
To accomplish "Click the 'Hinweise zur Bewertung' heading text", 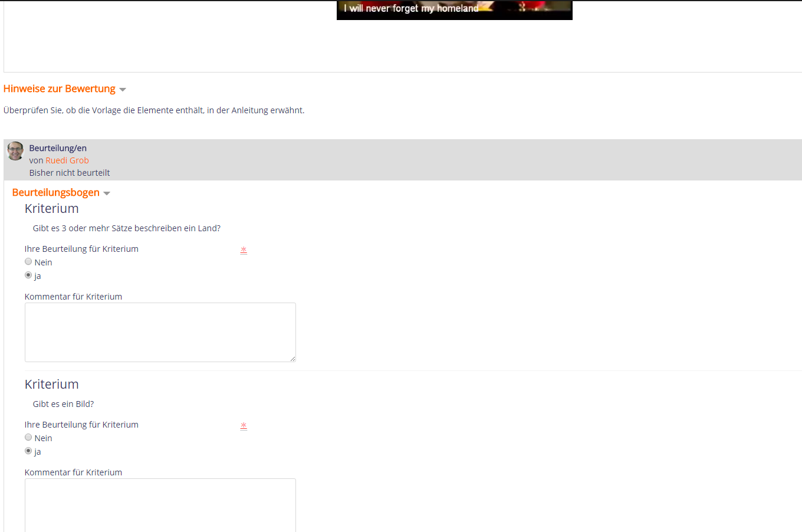I will click(x=60, y=88).
